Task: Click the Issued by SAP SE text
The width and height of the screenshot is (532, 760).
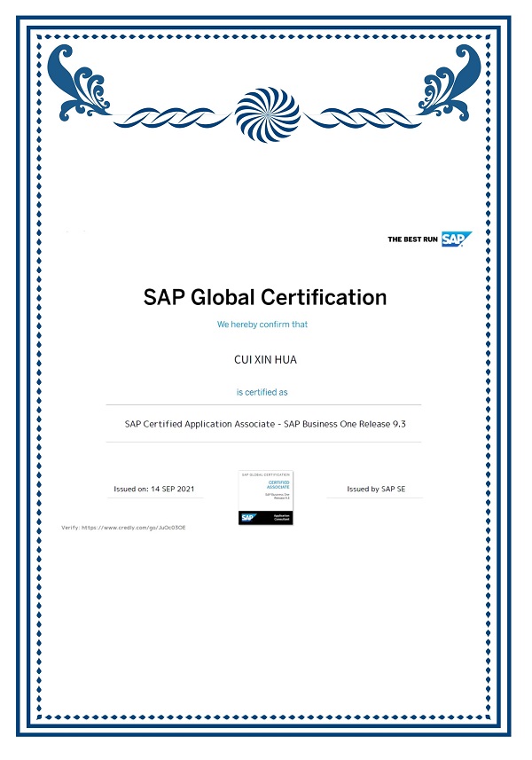Action: (376, 489)
